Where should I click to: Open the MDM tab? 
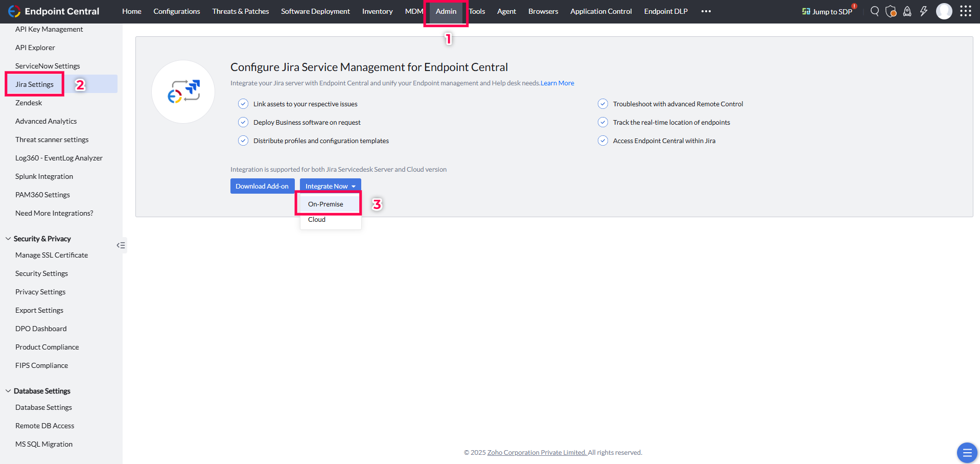tap(414, 11)
